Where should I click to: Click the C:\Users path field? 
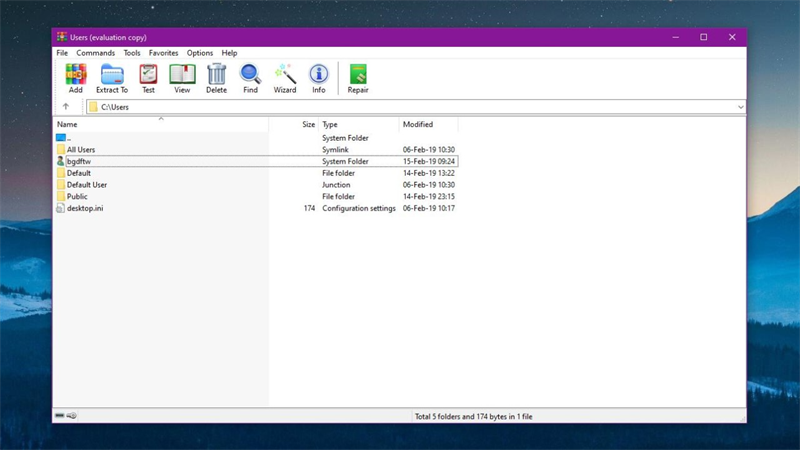416,107
